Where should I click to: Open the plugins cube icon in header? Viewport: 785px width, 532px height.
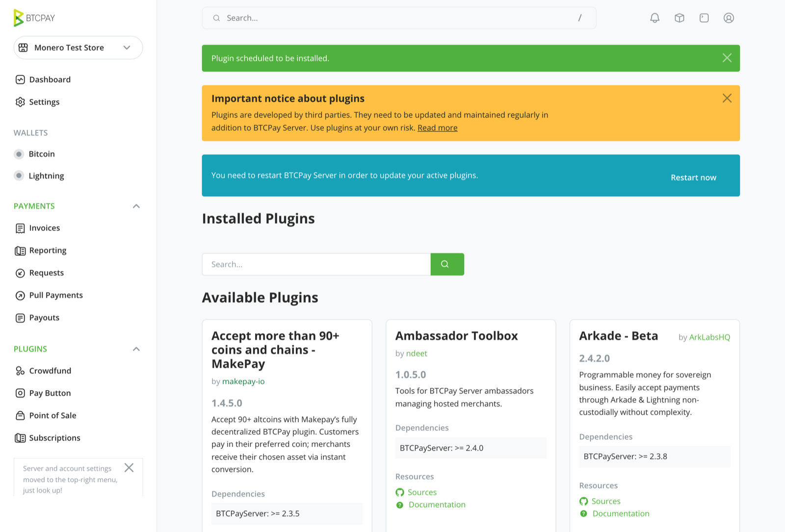(x=680, y=18)
